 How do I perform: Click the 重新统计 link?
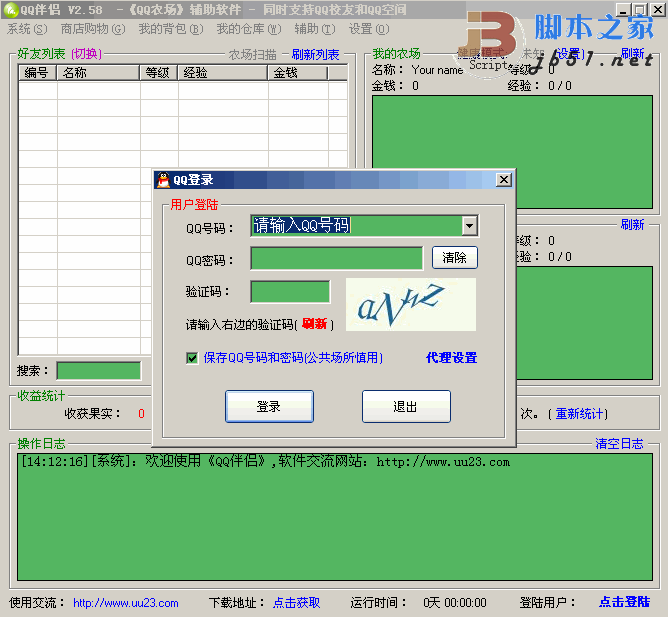[579, 414]
